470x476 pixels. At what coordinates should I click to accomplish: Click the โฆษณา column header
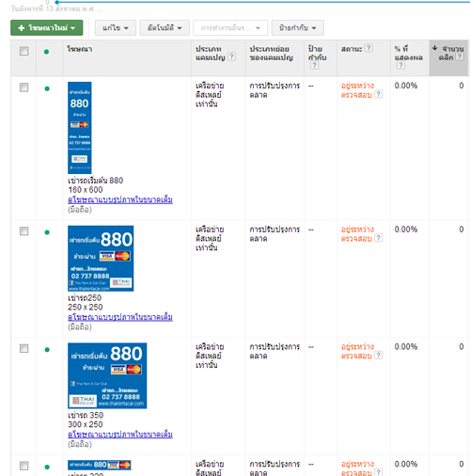[x=80, y=49]
